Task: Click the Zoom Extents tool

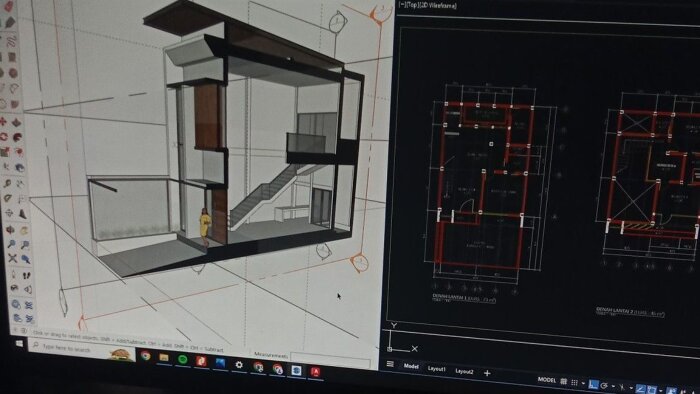Action: click(12, 258)
